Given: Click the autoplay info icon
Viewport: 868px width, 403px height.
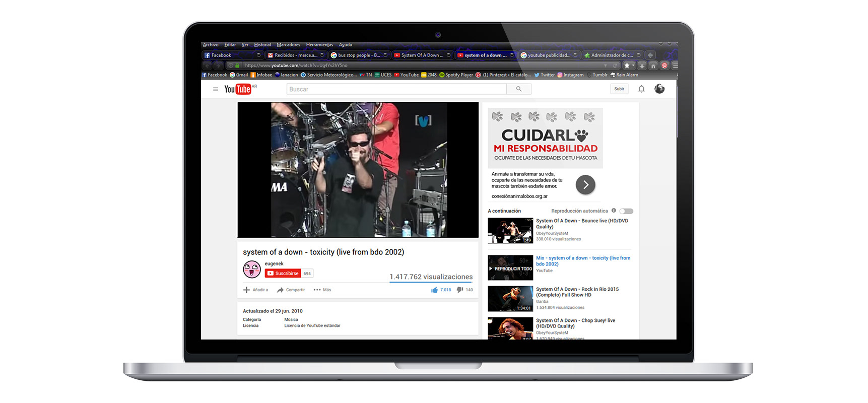Looking at the screenshot, I should coord(614,211).
